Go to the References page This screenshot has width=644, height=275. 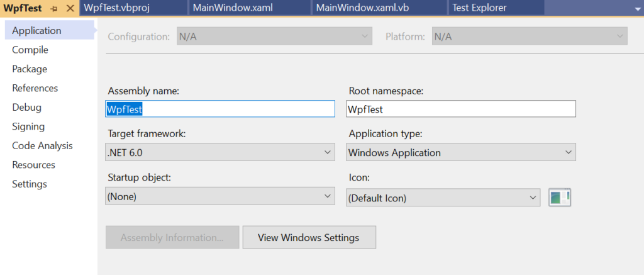pos(35,88)
